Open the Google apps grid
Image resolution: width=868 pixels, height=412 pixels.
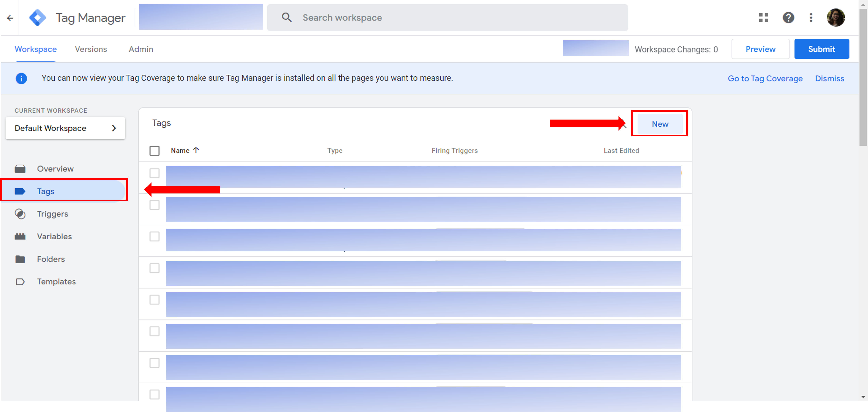pos(764,18)
